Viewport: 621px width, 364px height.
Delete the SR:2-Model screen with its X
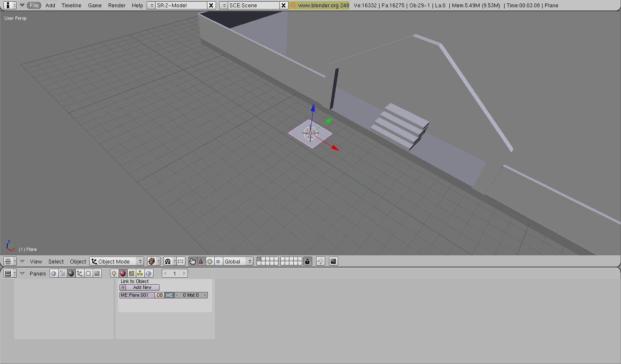point(211,5)
